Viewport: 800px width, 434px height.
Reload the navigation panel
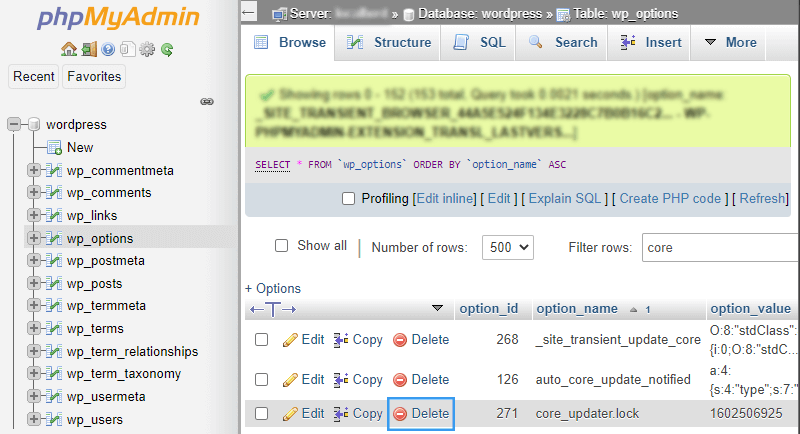(167, 49)
